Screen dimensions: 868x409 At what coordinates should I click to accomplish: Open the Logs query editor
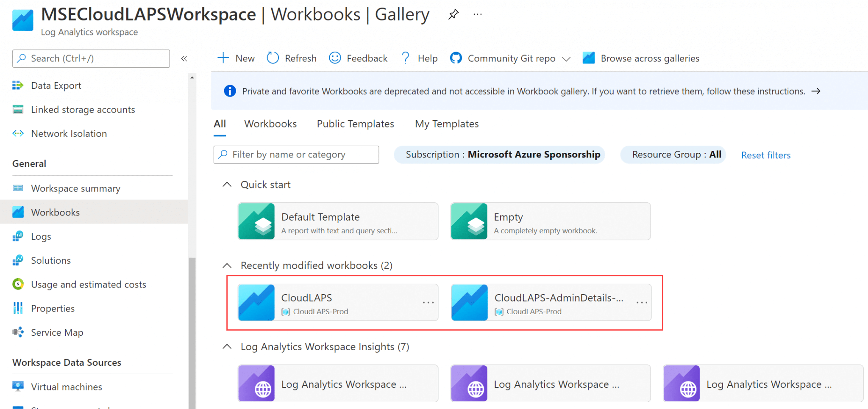[x=41, y=236]
